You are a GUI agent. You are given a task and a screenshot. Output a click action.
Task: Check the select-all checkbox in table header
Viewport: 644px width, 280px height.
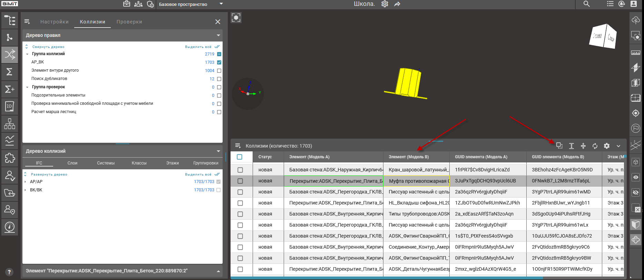point(240,157)
